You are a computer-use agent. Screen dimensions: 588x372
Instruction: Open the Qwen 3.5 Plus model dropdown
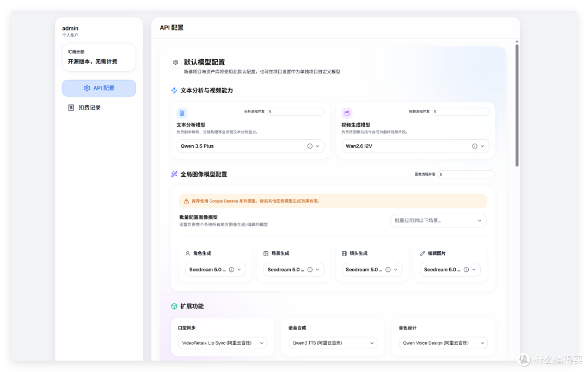250,146
